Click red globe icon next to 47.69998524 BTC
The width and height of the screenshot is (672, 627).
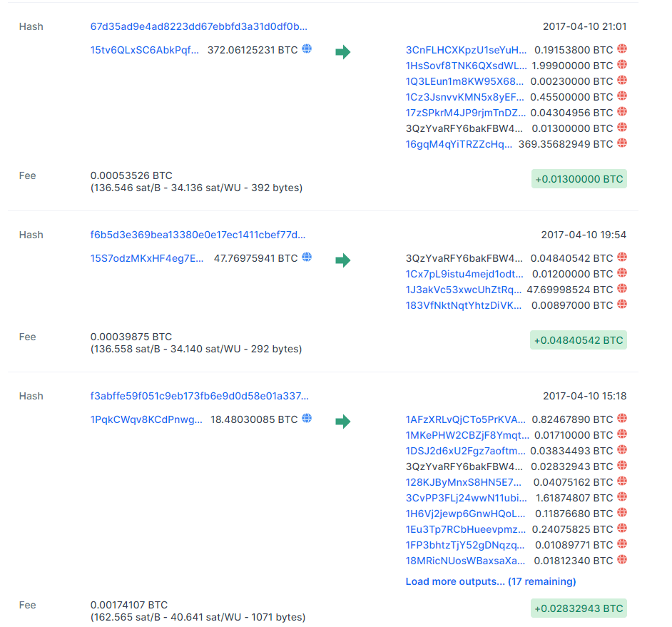[622, 289]
